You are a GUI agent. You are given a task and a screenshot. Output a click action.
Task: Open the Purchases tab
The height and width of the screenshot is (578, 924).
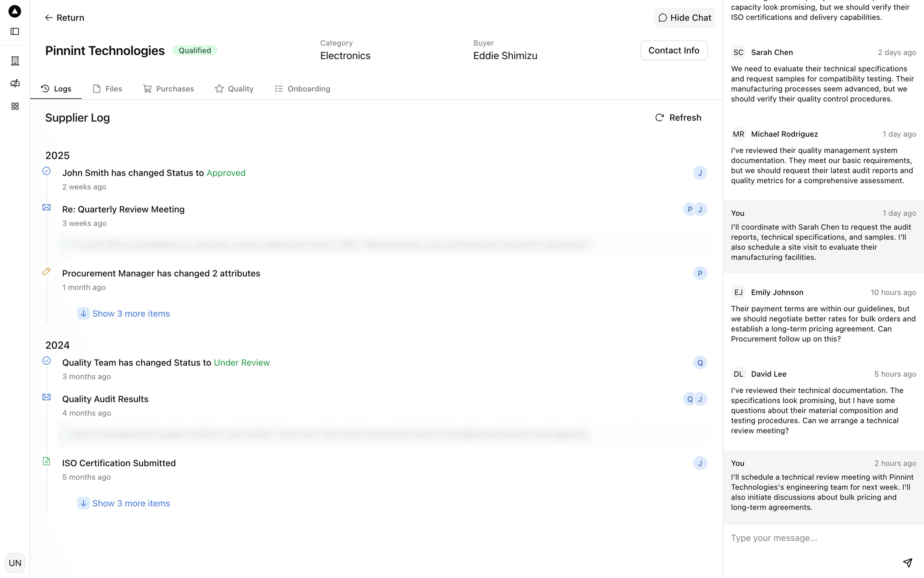(x=168, y=89)
